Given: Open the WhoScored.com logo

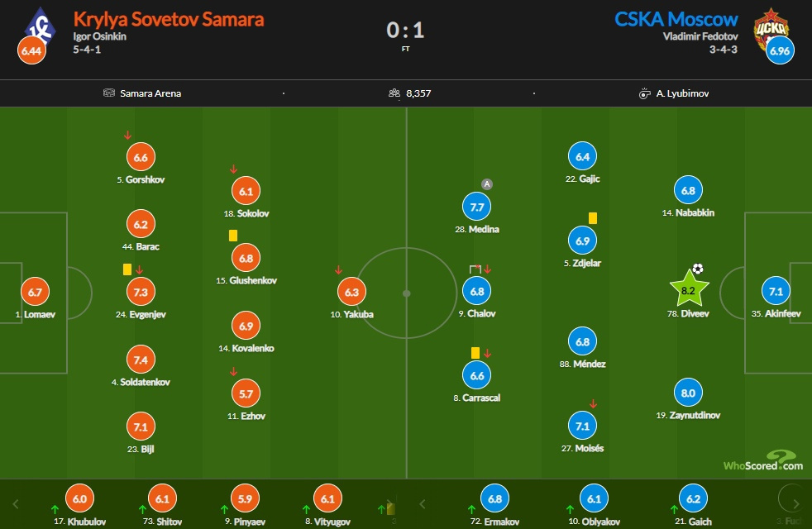Looking at the screenshot, I should click(x=762, y=461).
